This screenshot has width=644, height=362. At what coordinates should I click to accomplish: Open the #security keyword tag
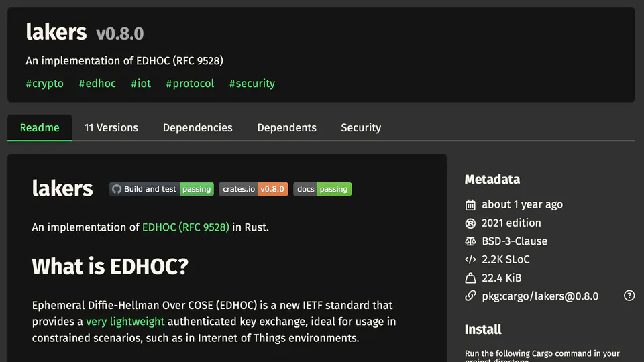[x=252, y=84]
